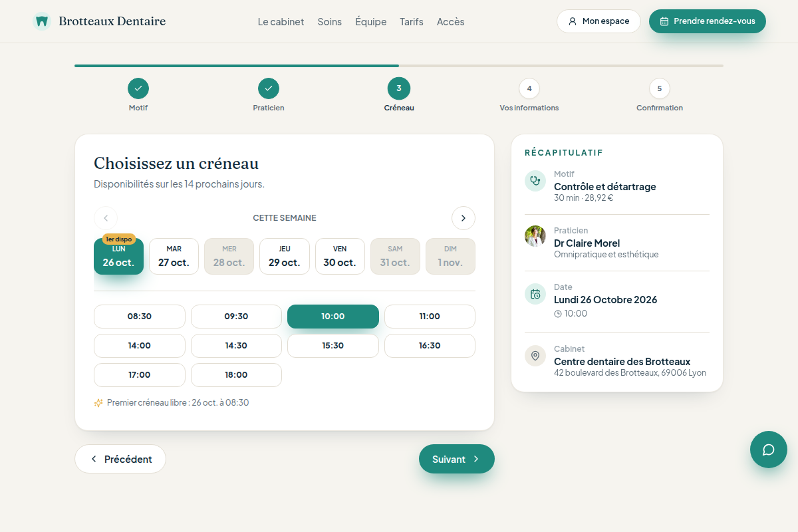Go to next week with right chevron
Screen dimensions: 798x532
464,218
